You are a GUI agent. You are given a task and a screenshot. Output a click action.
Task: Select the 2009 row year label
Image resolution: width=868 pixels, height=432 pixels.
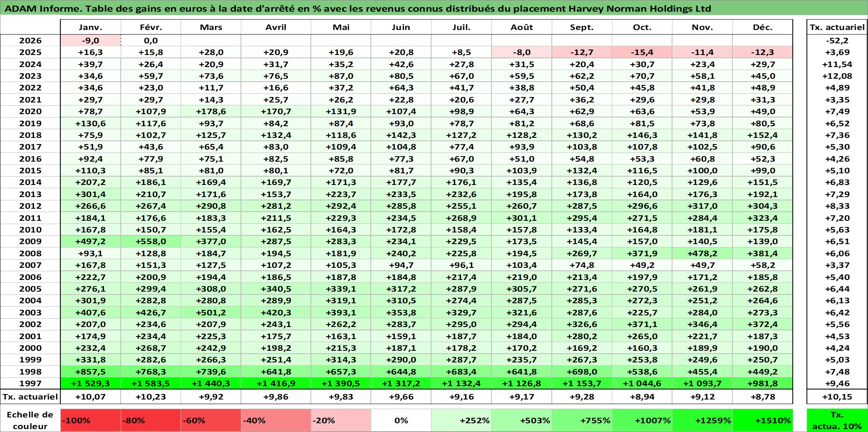pos(30,241)
